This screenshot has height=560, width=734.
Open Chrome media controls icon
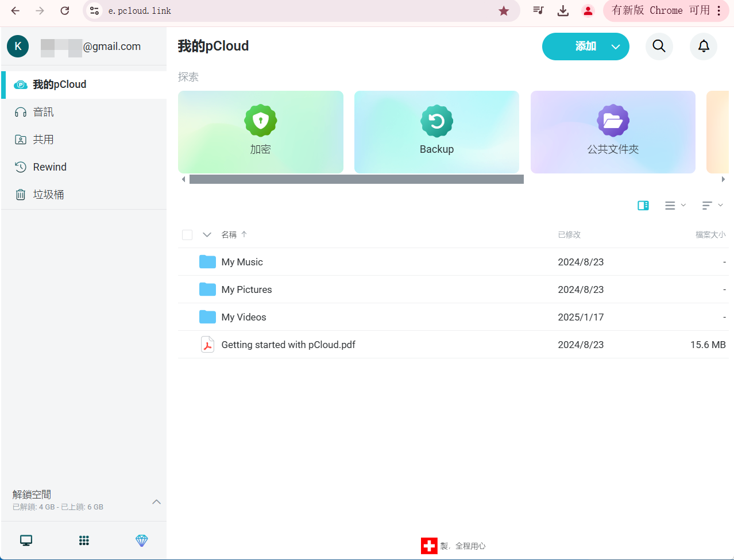pyautogui.click(x=538, y=11)
